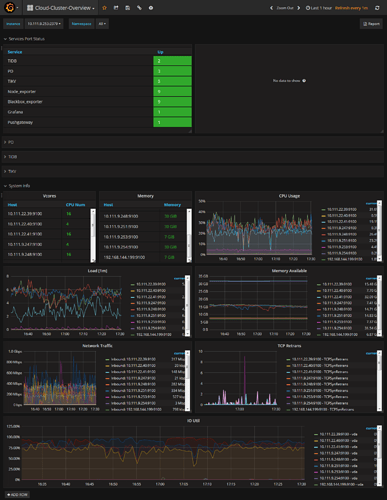Open the dashboard settings gear

(151, 8)
